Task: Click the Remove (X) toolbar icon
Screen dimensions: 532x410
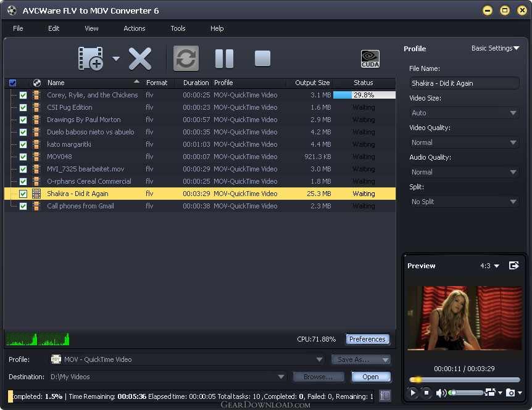Action: (139, 59)
